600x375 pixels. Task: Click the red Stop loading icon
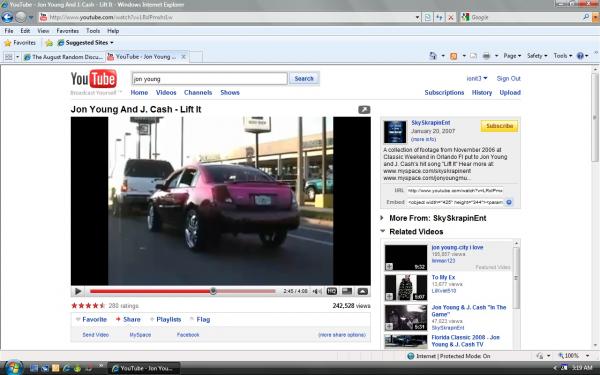click(451, 17)
